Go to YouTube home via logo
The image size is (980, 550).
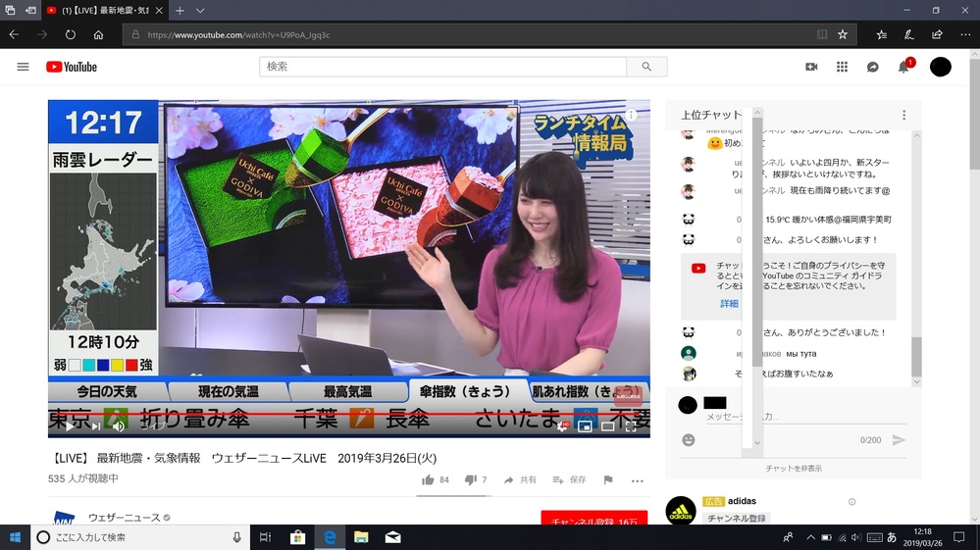pyautogui.click(x=72, y=67)
